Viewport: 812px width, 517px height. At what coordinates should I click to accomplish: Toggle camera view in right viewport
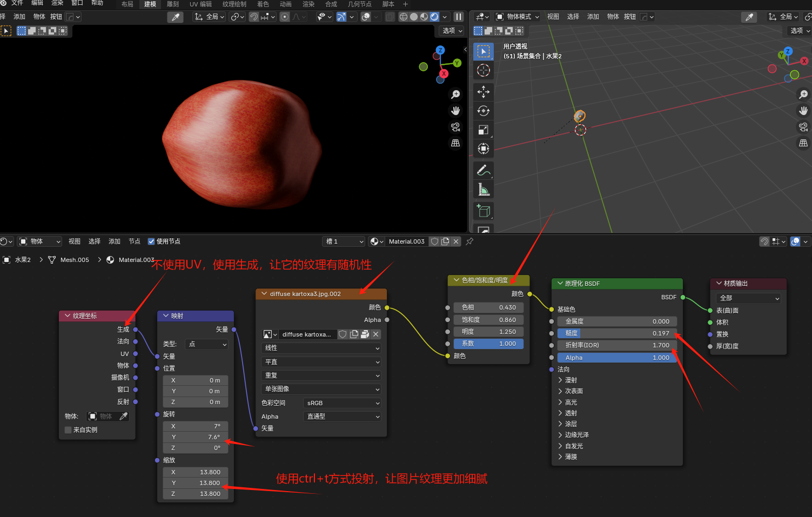803,127
